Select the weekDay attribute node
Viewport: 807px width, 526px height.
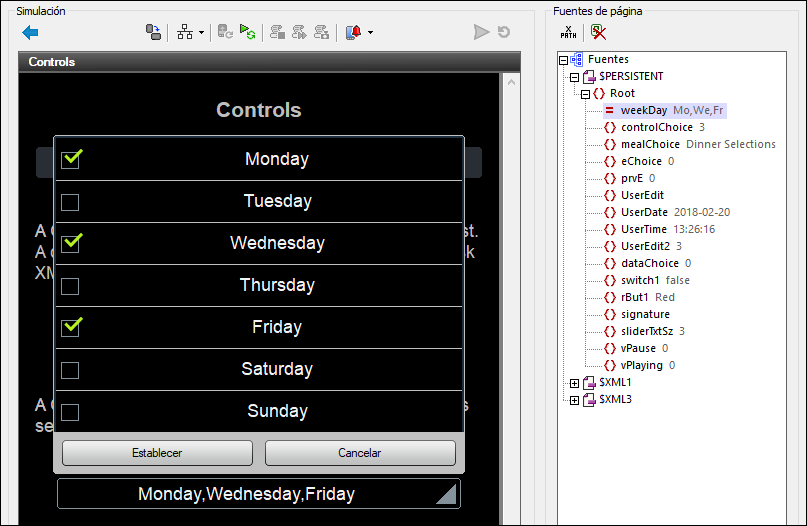point(643,110)
